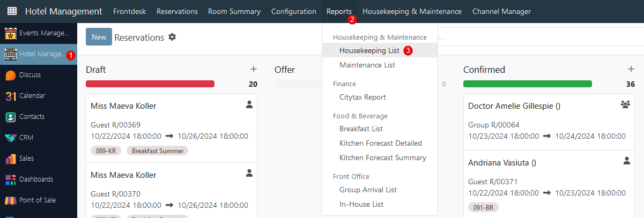644x218 pixels.
Task: Open the apps grid menu icon
Action: [12, 11]
